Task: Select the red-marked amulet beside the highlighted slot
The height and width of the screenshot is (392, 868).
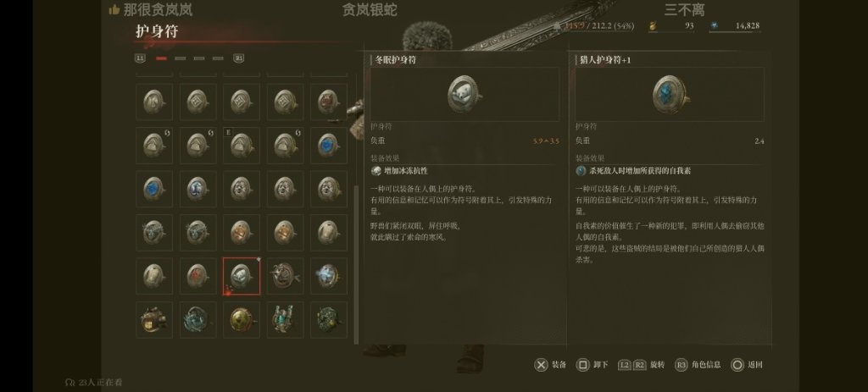Action: [x=198, y=276]
